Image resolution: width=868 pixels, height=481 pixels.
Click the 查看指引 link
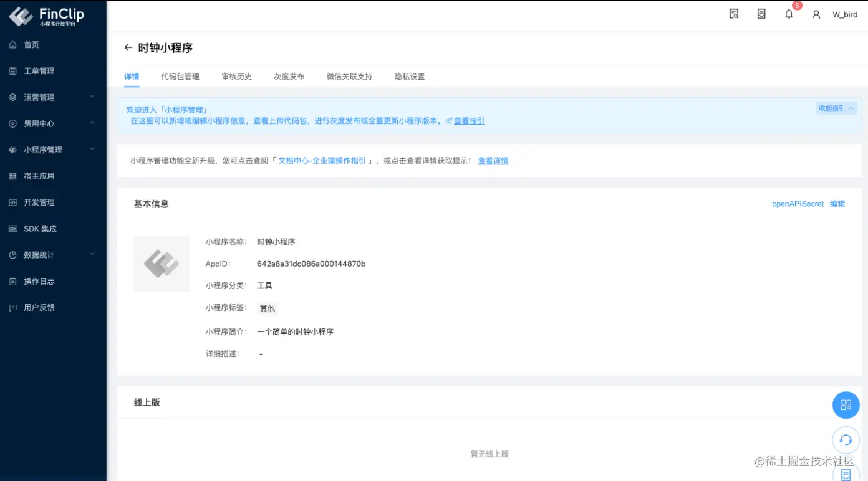tap(469, 121)
